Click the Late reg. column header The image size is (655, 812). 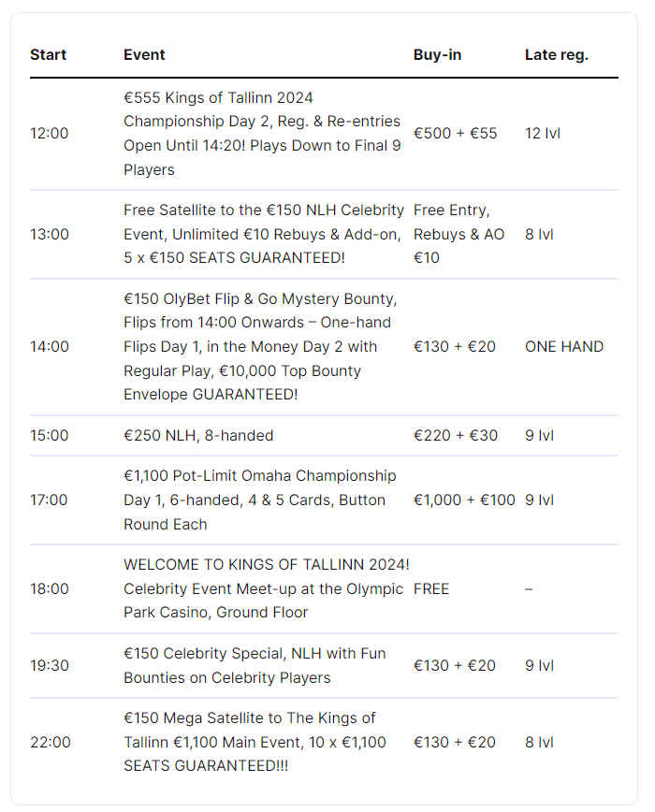[x=556, y=54]
